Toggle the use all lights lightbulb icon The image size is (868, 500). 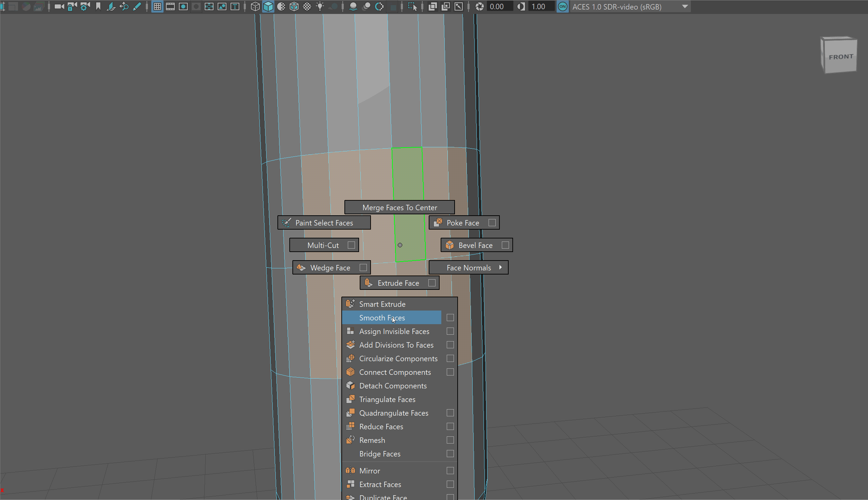click(x=320, y=6)
